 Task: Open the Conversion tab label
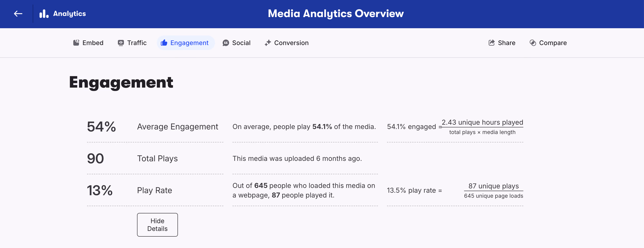(291, 43)
